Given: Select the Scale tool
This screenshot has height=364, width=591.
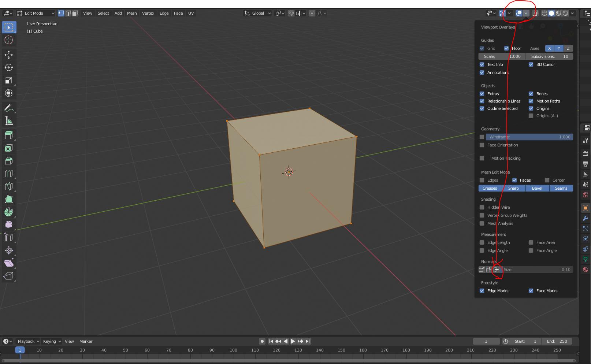Looking at the screenshot, I should (x=9, y=81).
